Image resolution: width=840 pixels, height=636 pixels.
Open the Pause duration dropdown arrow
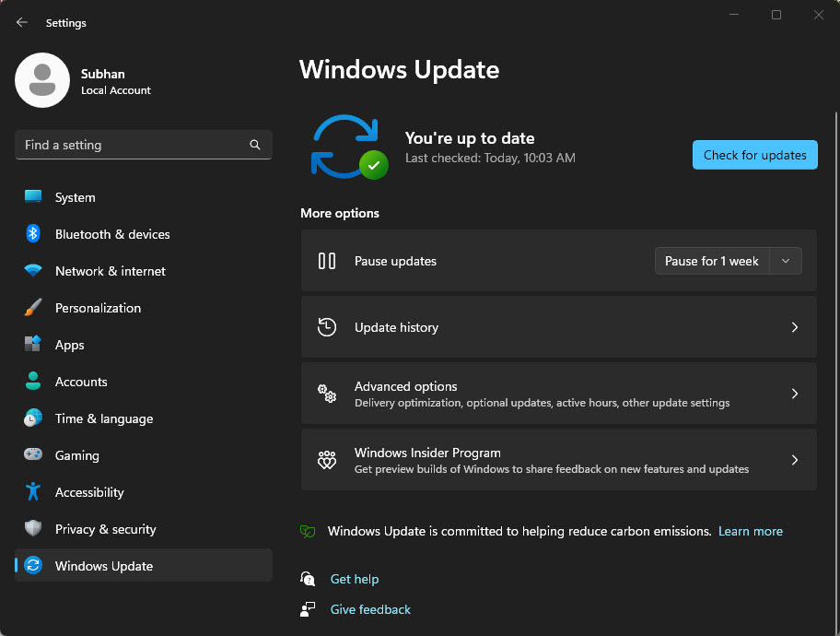point(786,261)
